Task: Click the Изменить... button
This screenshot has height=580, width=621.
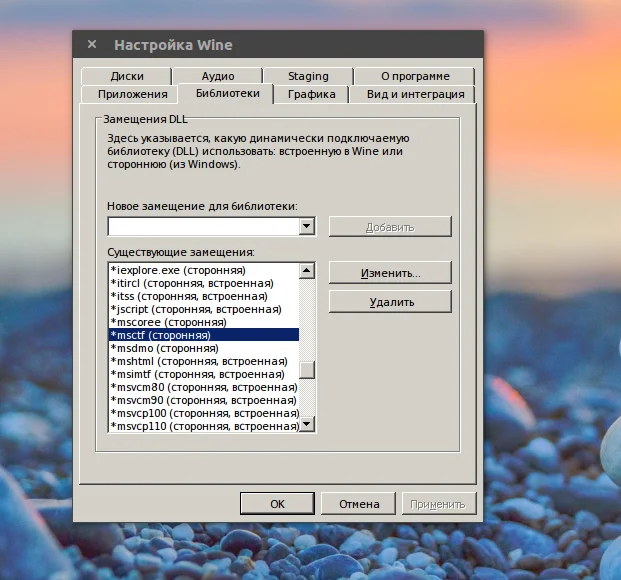Action: [390, 273]
